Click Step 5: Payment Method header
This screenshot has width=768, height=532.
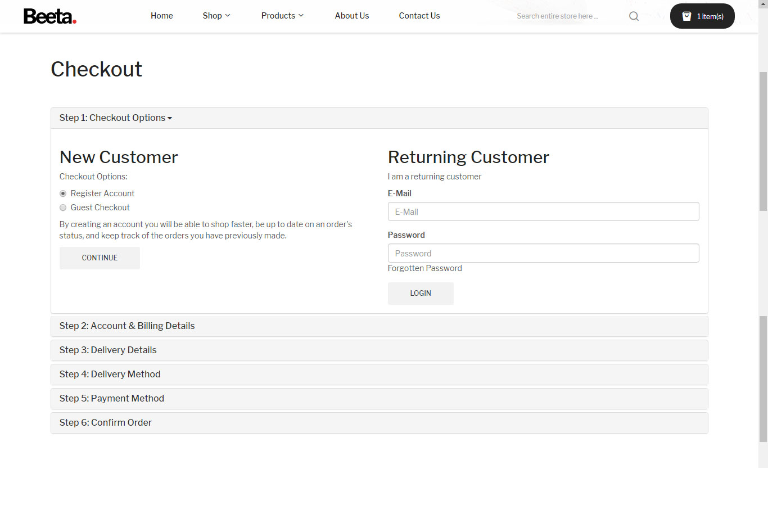[112, 399]
